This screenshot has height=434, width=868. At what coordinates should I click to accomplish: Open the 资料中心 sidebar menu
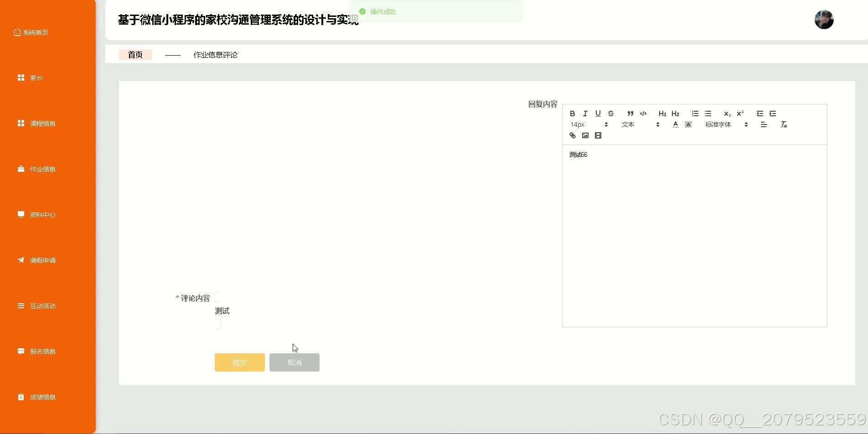(x=36, y=215)
